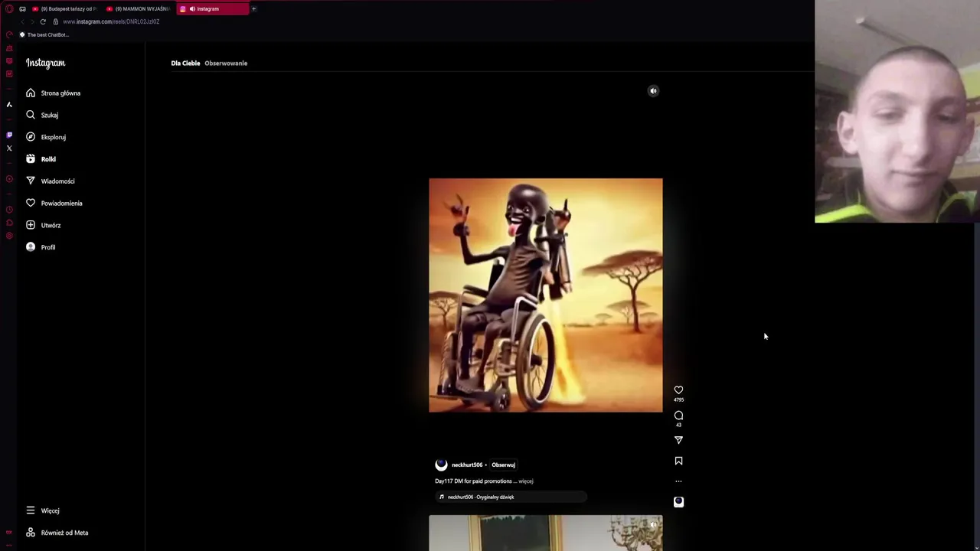
Task: Open History clock in the Opera sidebar
Action: (x=9, y=210)
